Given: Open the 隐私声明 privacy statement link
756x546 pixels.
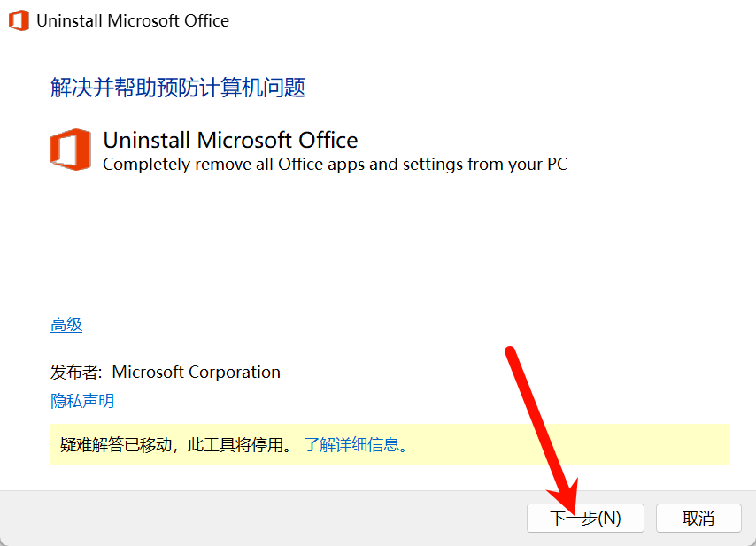Looking at the screenshot, I should [82, 401].
